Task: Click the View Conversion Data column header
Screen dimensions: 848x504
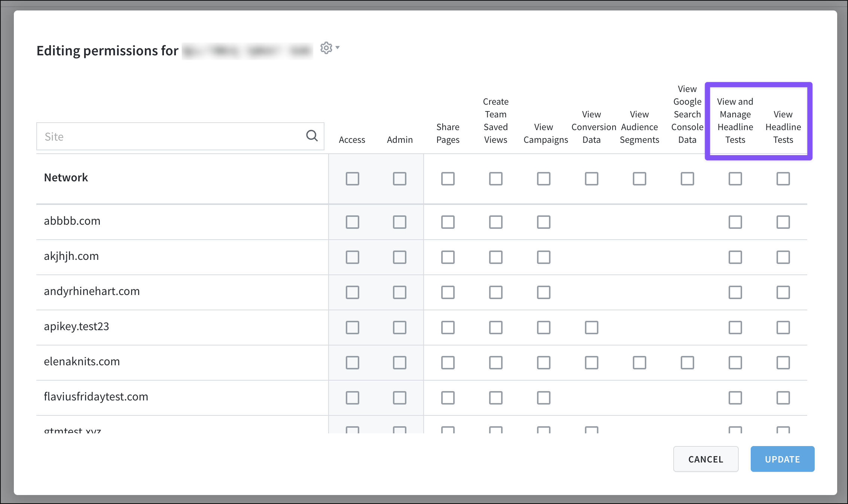Action: [x=594, y=127]
